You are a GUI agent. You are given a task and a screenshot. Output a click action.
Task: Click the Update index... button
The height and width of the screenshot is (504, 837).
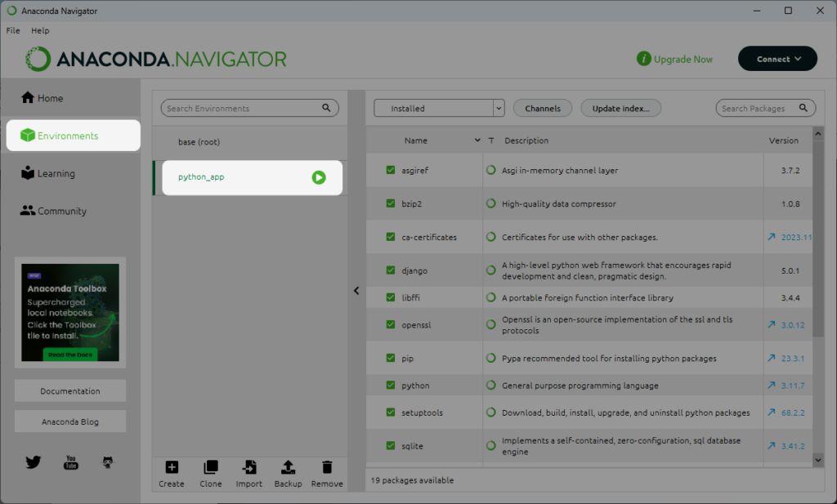pyautogui.click(x=621, y=108)
